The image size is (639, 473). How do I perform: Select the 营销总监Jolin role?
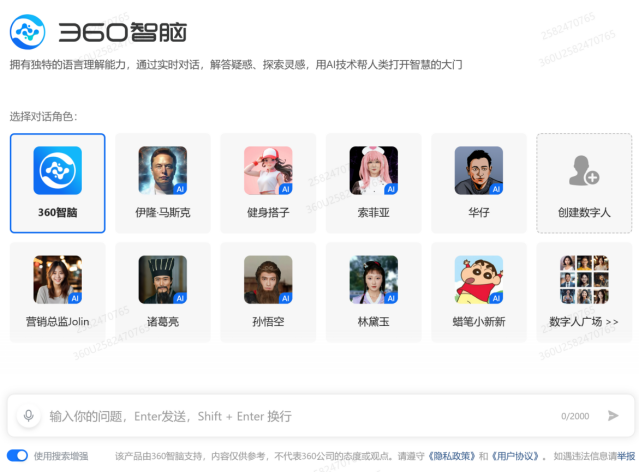pyautogui.click(x=57, y=292)
